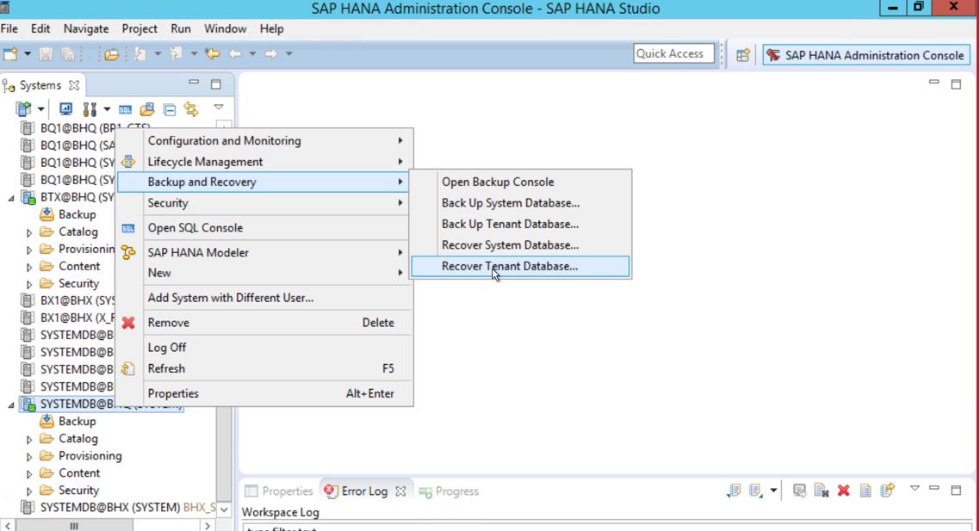
Task: Select Recover Tenant Database from the submenu
Action: pyautogui.click(x=510, y=267)
